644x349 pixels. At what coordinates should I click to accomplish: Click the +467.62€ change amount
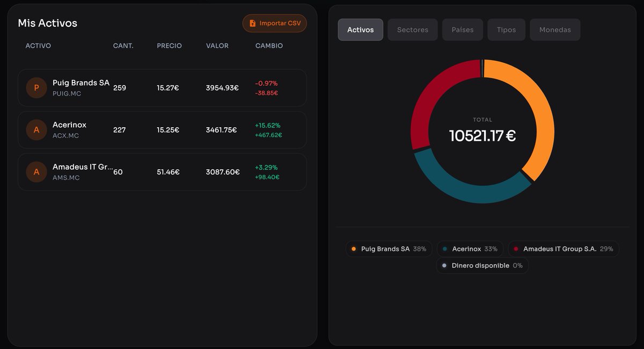[x=269, y=135]
